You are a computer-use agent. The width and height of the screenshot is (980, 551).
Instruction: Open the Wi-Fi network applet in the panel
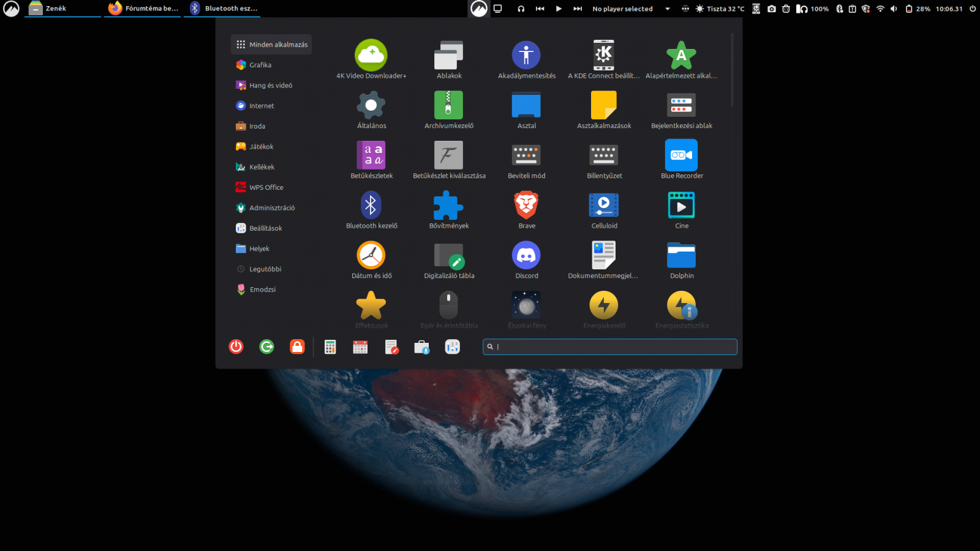(880, 9)
